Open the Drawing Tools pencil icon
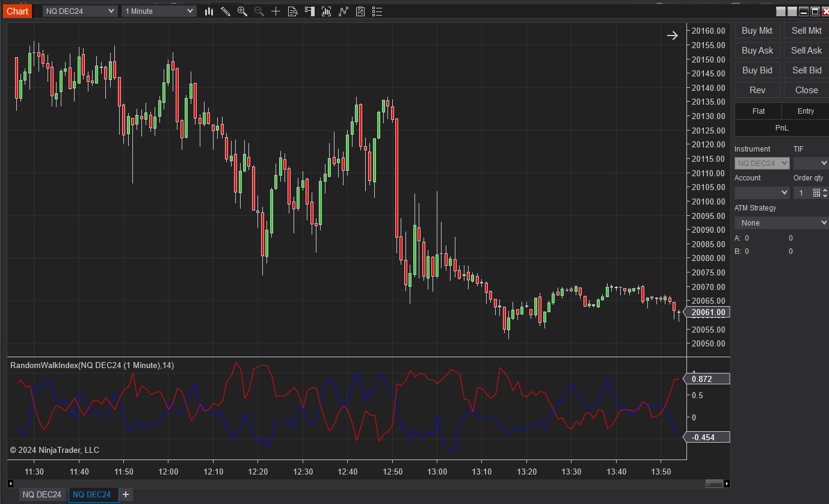The height and width of the screenshot is (504, 829). 226,11
